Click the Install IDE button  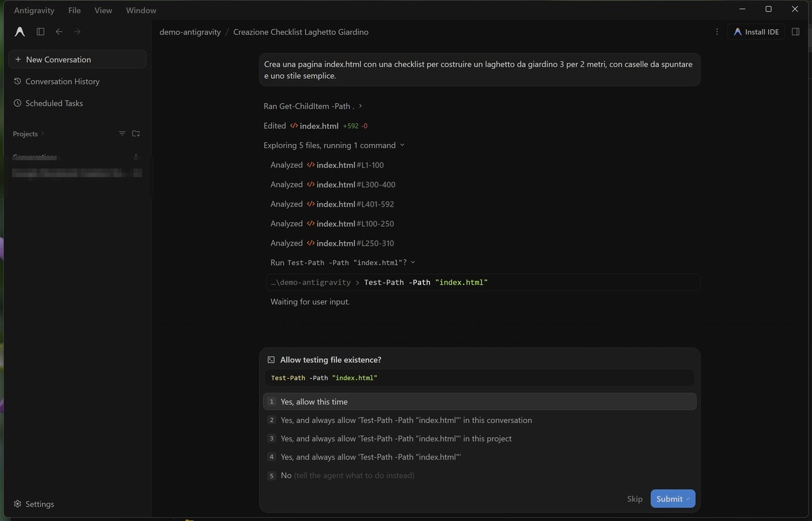click(x=756, y=32)
